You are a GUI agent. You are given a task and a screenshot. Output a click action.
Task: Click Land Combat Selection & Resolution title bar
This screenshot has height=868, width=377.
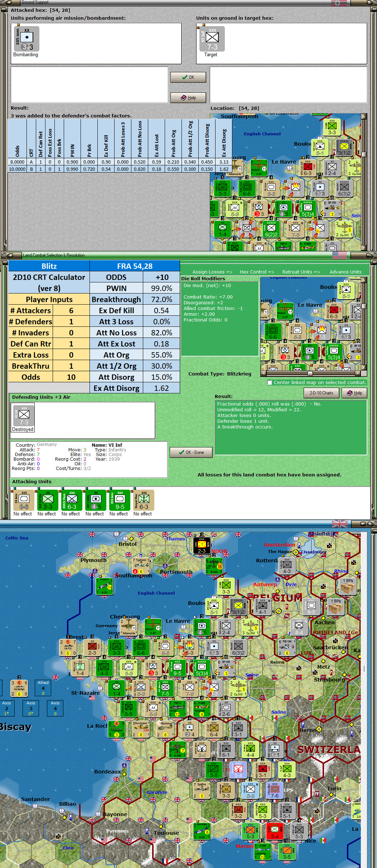(188, 255)
